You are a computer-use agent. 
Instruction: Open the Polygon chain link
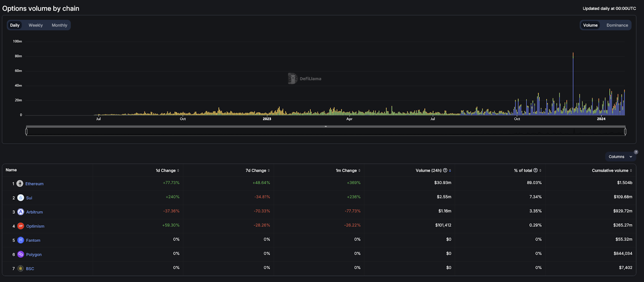[34, 254]
